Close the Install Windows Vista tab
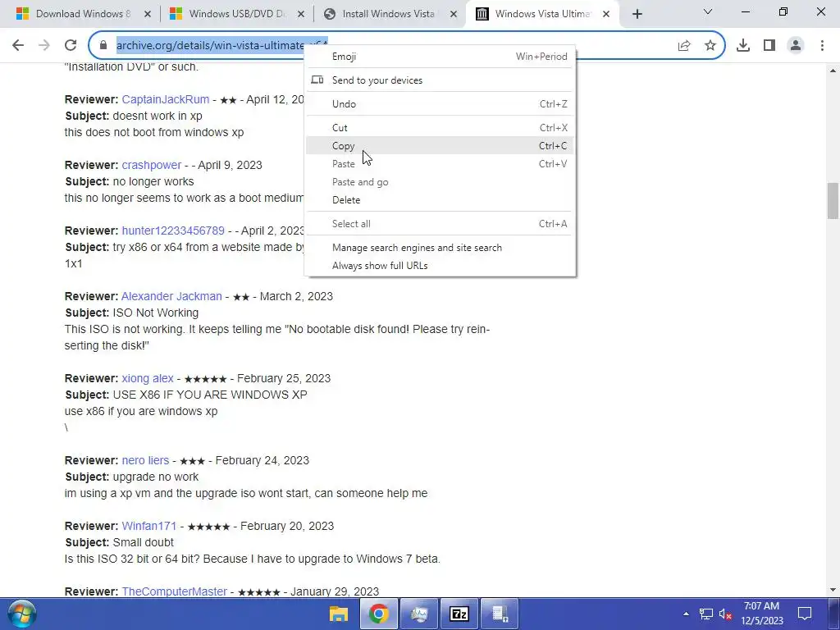 click(x=454, y=15)
